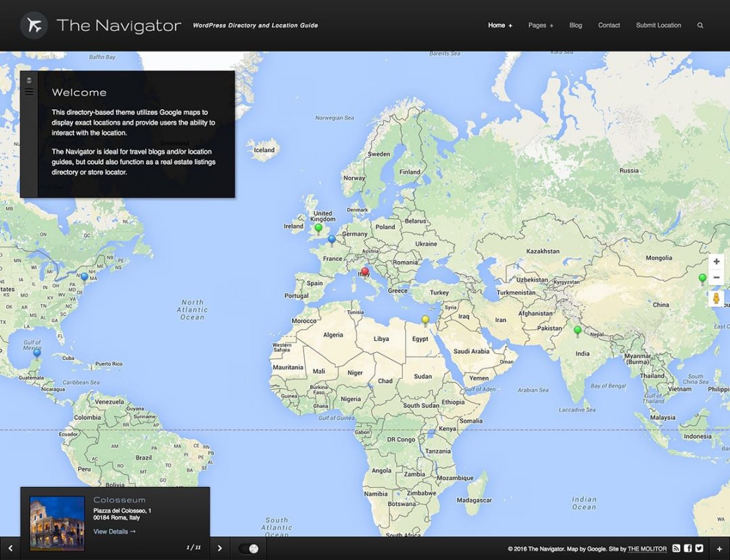Expand the Pages dropdown menu

[x=541, y=26]
